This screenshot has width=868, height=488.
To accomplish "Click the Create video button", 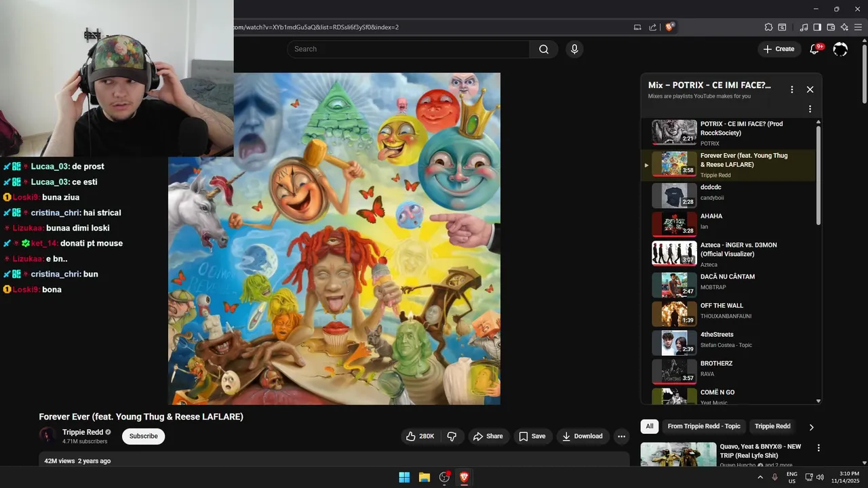I will click(x=778, y=49).
